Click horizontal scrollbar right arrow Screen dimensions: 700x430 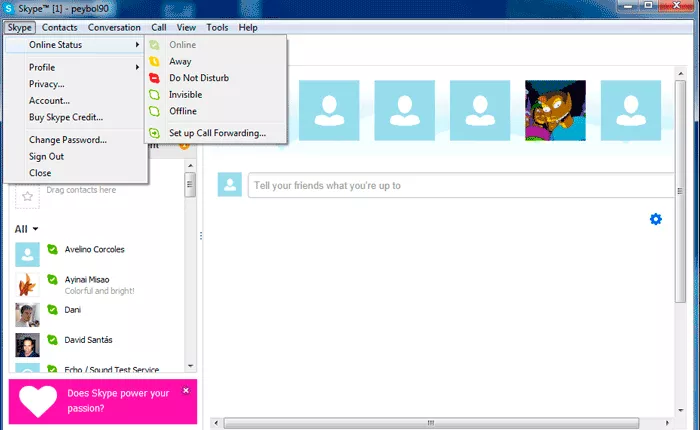point(667,422)
